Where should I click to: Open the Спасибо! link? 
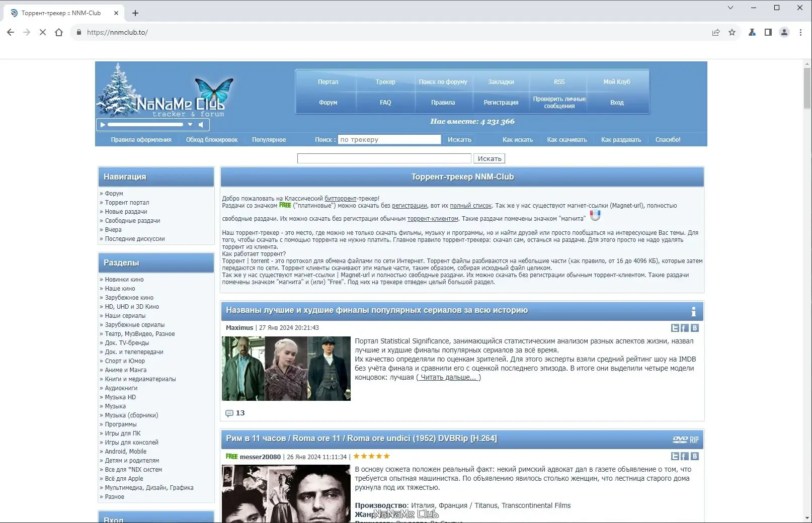[668, 140]
